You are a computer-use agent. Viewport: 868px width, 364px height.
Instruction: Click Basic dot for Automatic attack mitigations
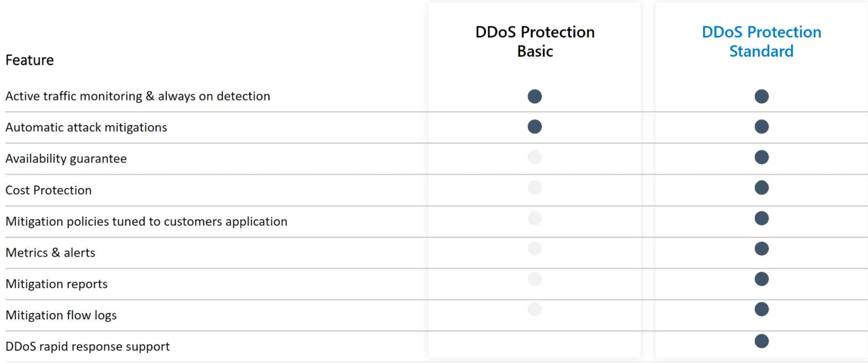click(535, 127)
